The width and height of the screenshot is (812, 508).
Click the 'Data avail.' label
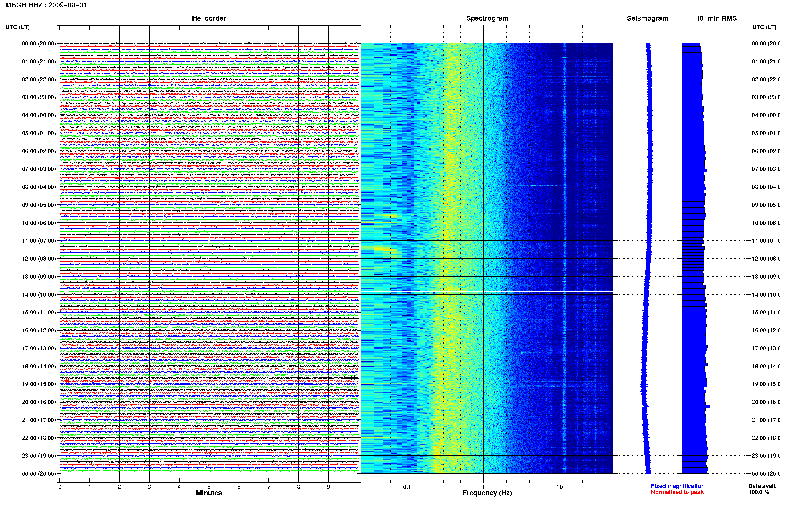tap(762, 486)
